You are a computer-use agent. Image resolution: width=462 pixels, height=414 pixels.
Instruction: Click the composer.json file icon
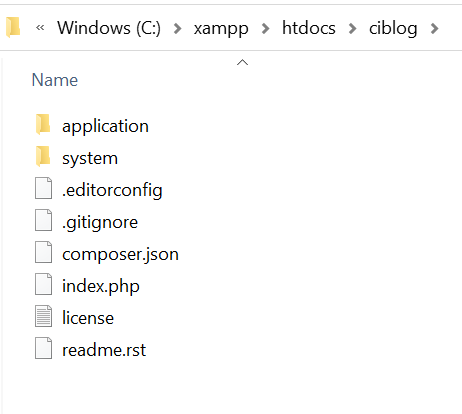pyautogui.click(x=43, y=252)
